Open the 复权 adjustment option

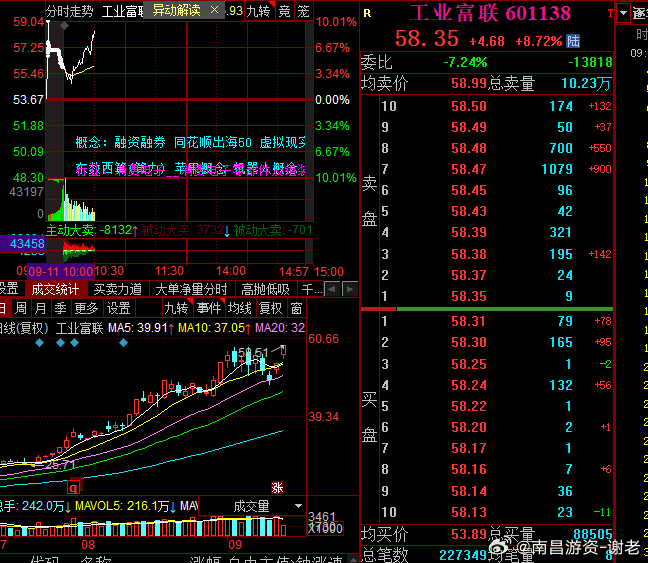click(271, 308)
